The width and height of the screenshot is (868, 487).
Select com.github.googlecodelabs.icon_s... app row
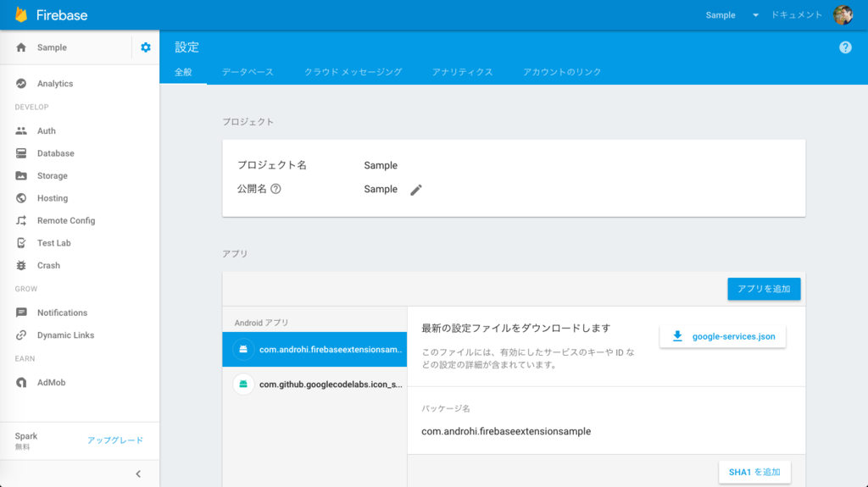[x=314, y=384]
